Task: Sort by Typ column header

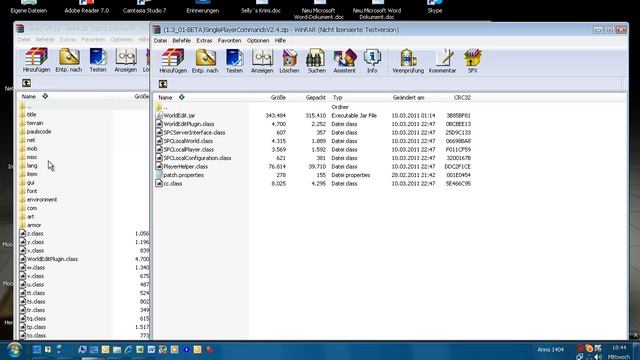Action: [337, 98]
